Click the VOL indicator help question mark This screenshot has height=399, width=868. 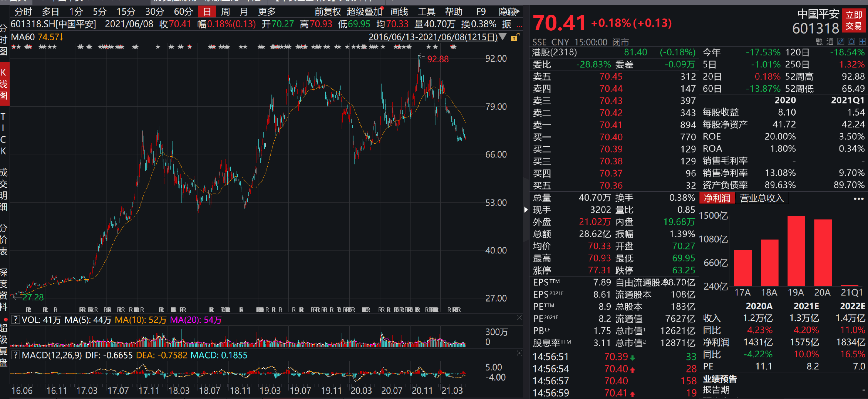pyautogui.click(x=16, y=320)
